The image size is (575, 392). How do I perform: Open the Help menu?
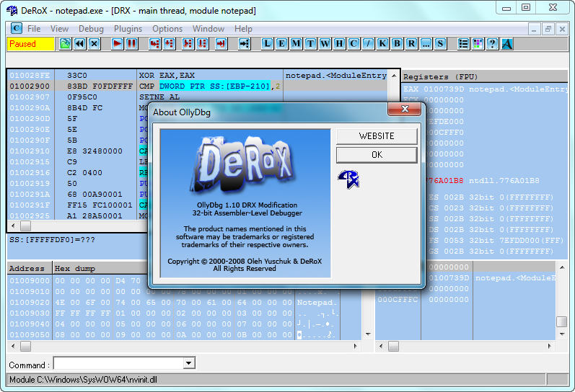(244, 29)
